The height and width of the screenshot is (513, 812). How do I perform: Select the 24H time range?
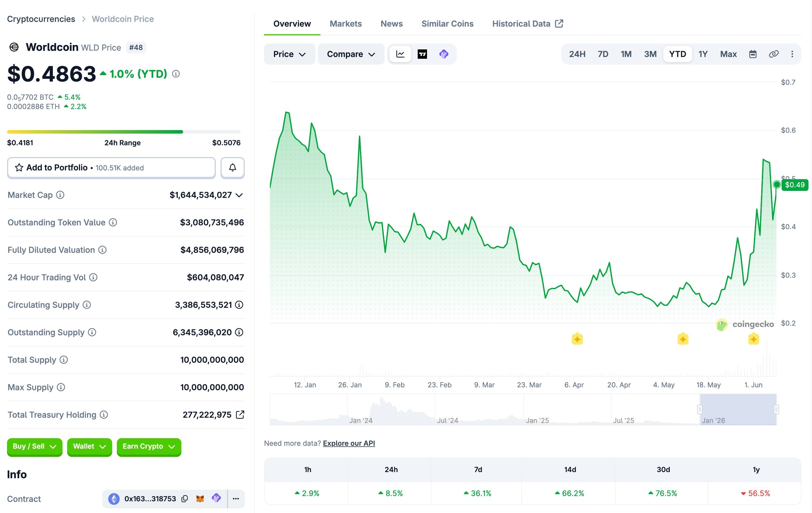click(x=577, y=54)
